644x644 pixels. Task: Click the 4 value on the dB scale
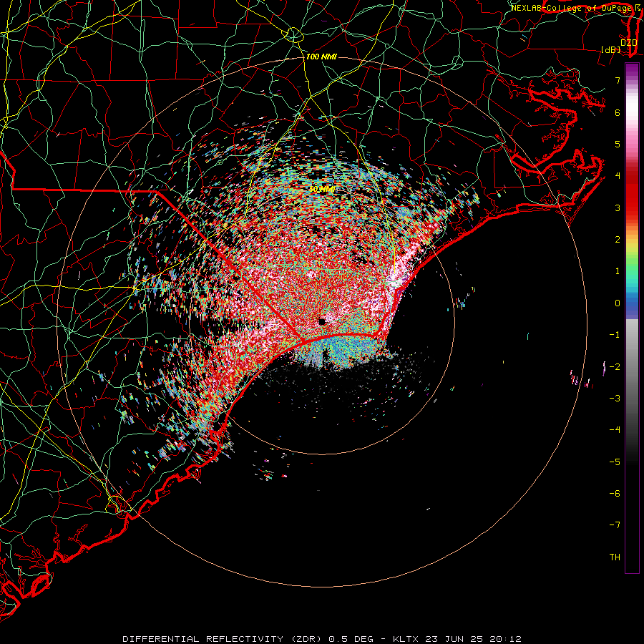pos(618,176)
